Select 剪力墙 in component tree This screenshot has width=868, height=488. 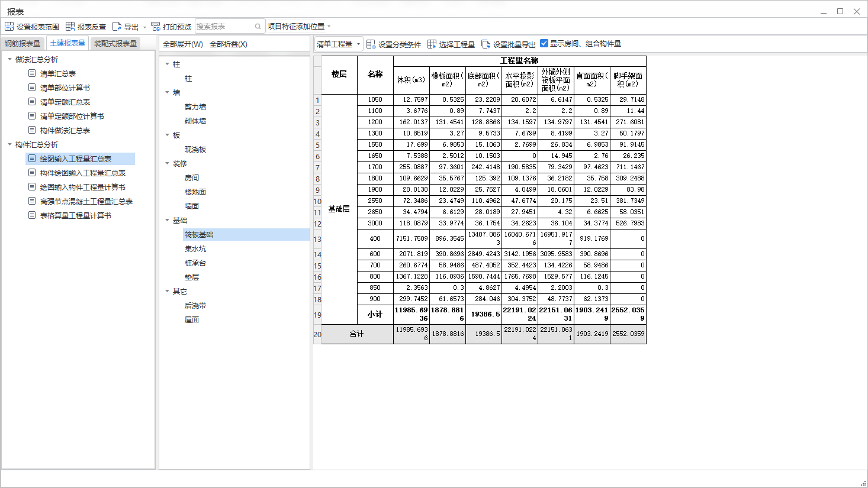(x=195, y=106)
